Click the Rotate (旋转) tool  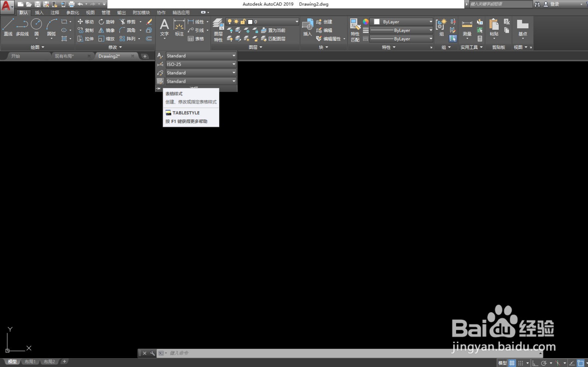point(107,22)
